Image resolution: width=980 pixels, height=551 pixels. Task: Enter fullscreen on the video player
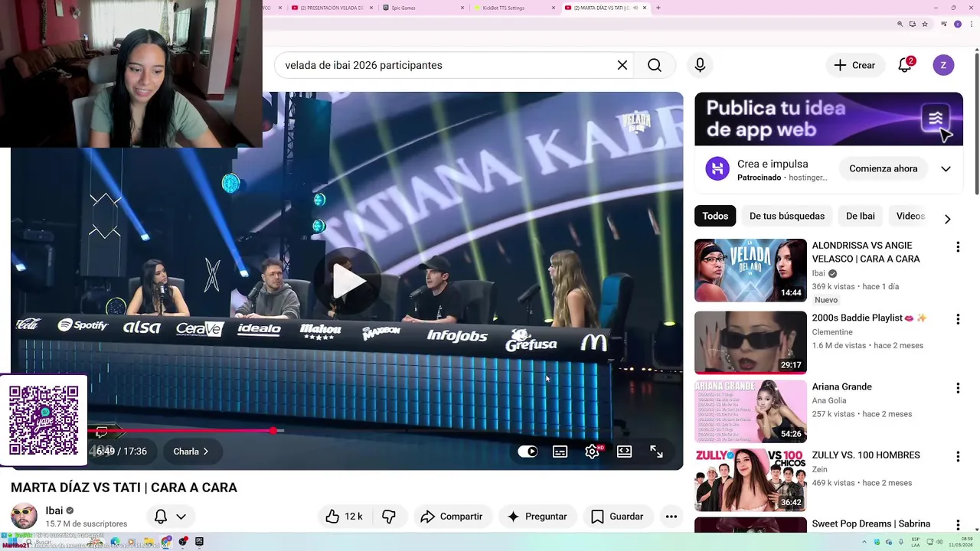656,452
